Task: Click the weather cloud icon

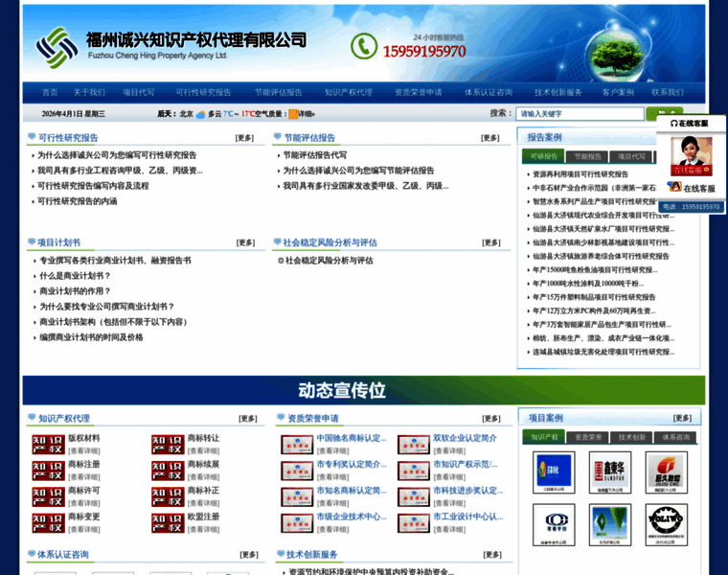Action: [x=200, y=113]
